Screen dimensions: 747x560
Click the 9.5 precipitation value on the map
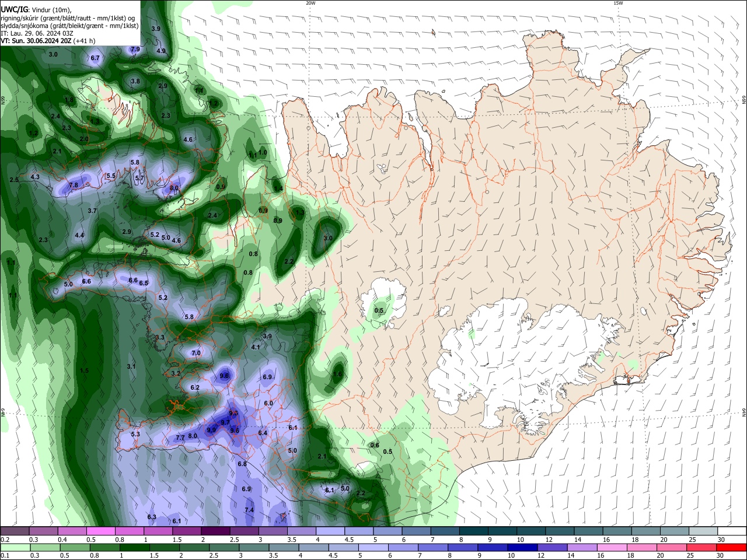[x=233, y=414]
